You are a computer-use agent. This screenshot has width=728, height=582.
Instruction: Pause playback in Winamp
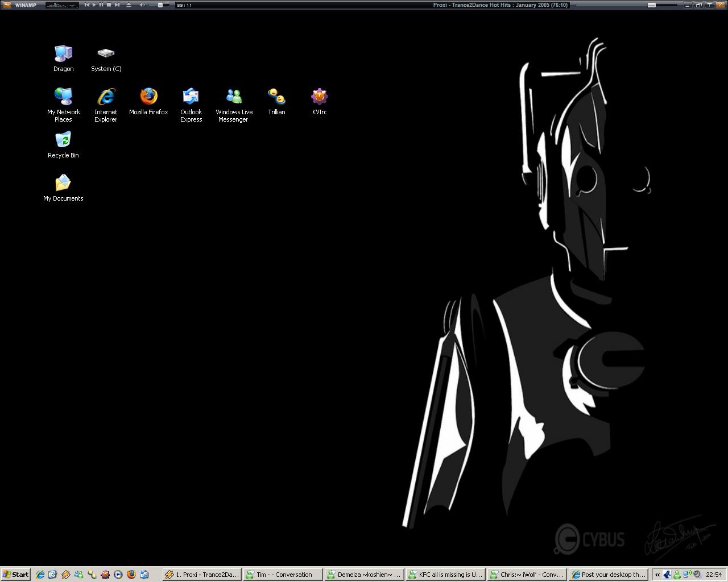pyautogui.click(x=101, y=5)
